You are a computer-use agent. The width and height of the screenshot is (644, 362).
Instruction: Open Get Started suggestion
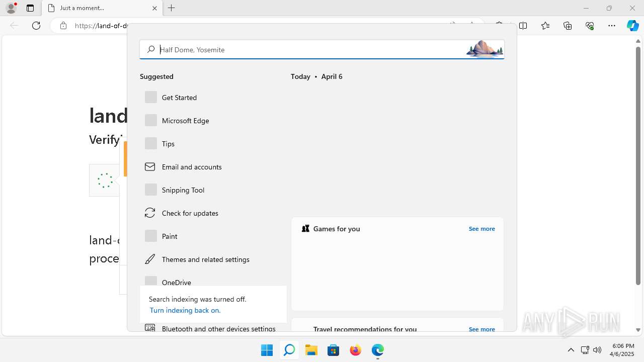point(213,98)
